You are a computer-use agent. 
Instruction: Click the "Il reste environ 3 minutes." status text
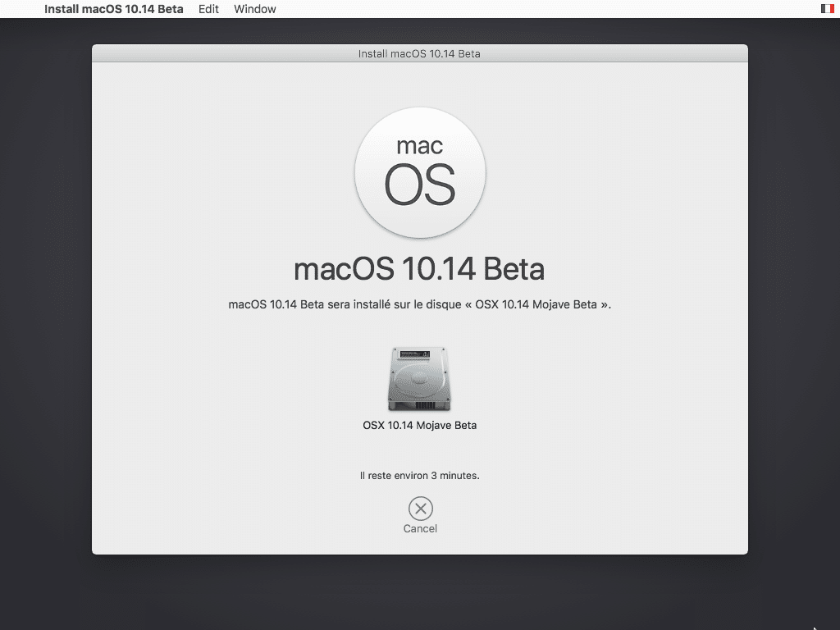click(419, 476)
